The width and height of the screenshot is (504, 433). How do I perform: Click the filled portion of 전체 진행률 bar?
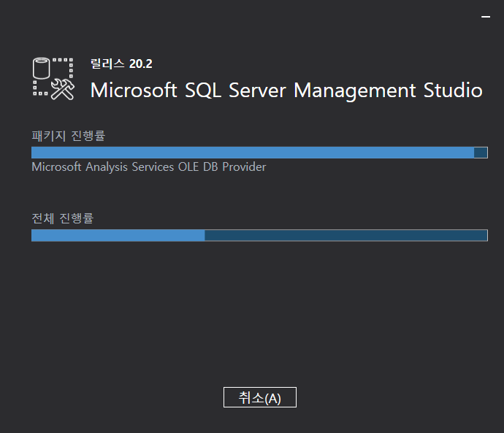118,235
